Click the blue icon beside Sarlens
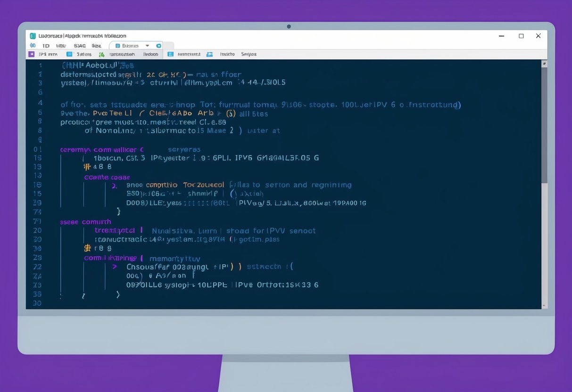The width and height of the screenshot is (572, 392). tap(69, 54)
